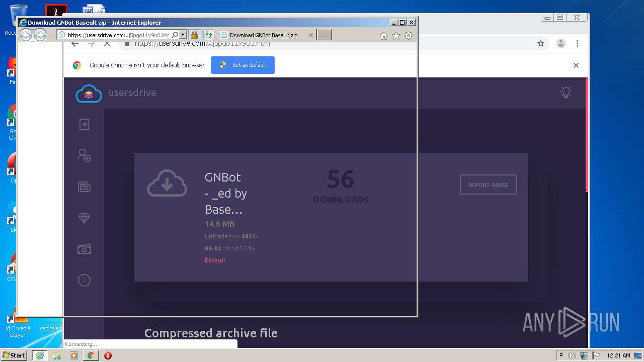Open Internet Explorer Favorites star
The width and height of the screenshot is (644, 362).
coord(396,36)
